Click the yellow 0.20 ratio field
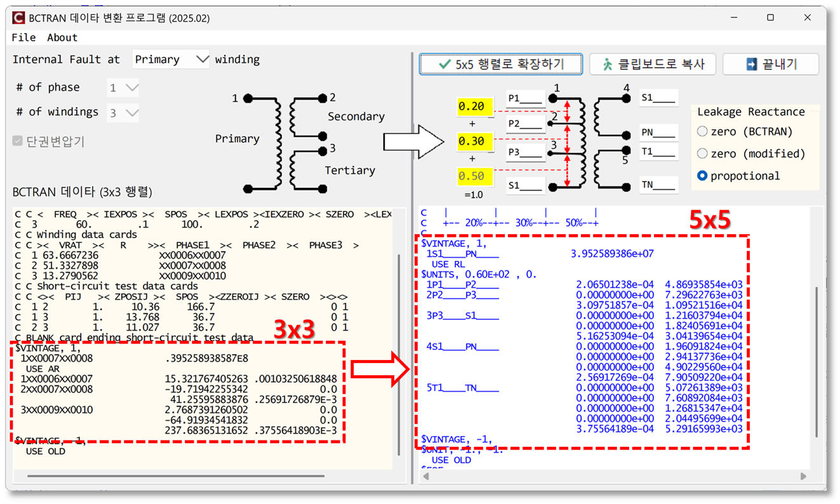 pyautogui.click(x=474, y=107)
